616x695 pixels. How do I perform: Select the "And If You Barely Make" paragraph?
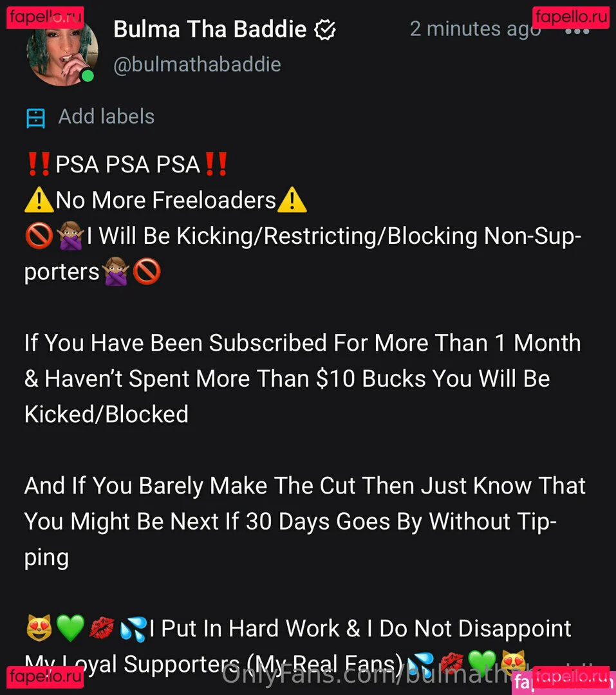click(304, 522)
